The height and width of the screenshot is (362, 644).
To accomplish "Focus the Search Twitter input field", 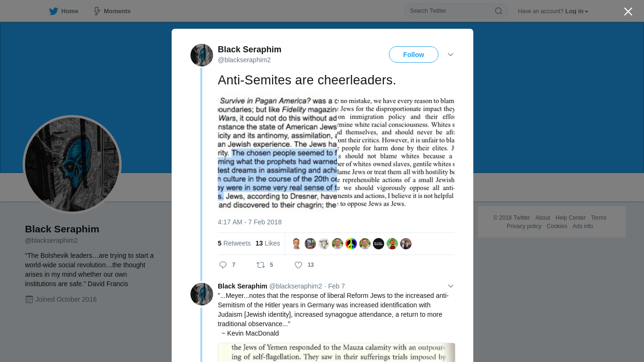I will click(450, 11).
